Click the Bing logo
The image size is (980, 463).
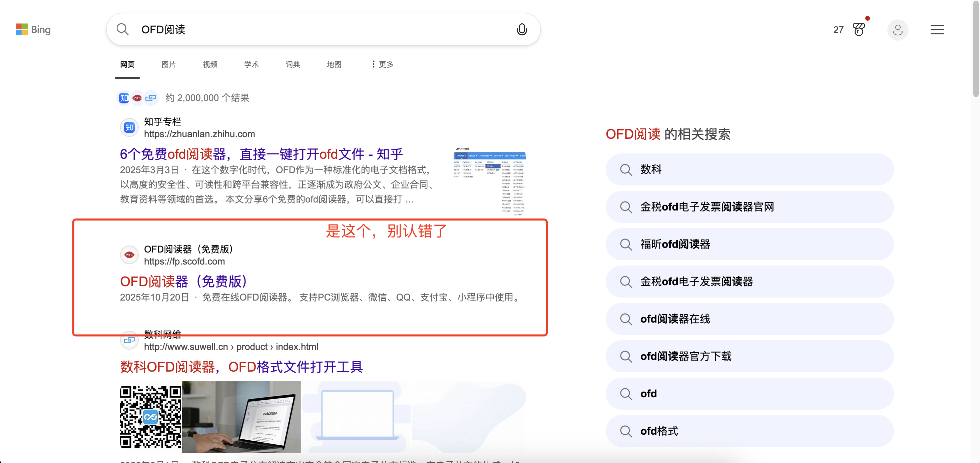tap(33, 29)
